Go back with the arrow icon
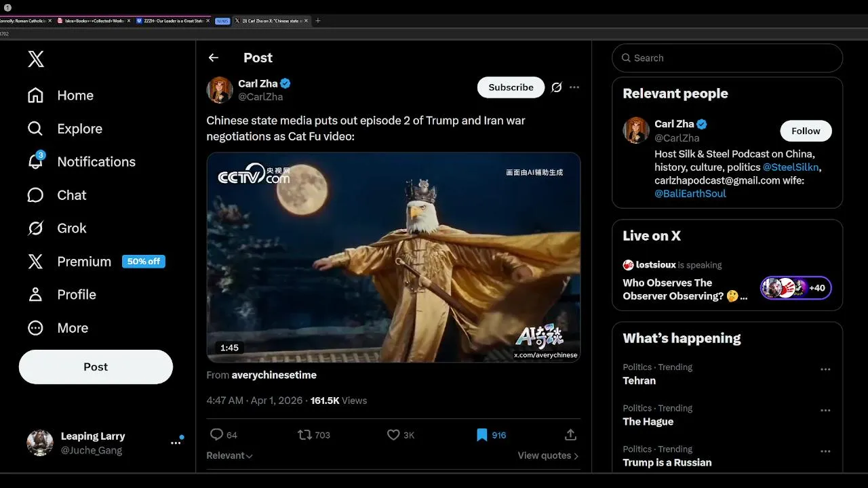Viewport: 868px width, 488px height. [x=214, y=58]
